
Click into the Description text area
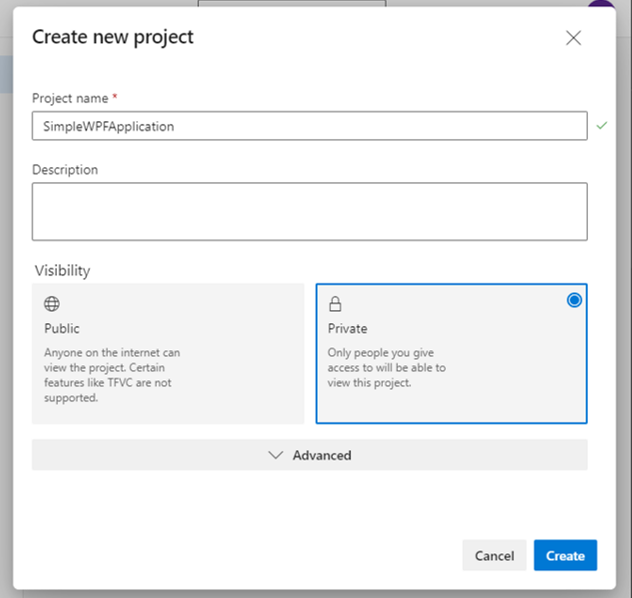pyautogui.click(x=310, y=212)
